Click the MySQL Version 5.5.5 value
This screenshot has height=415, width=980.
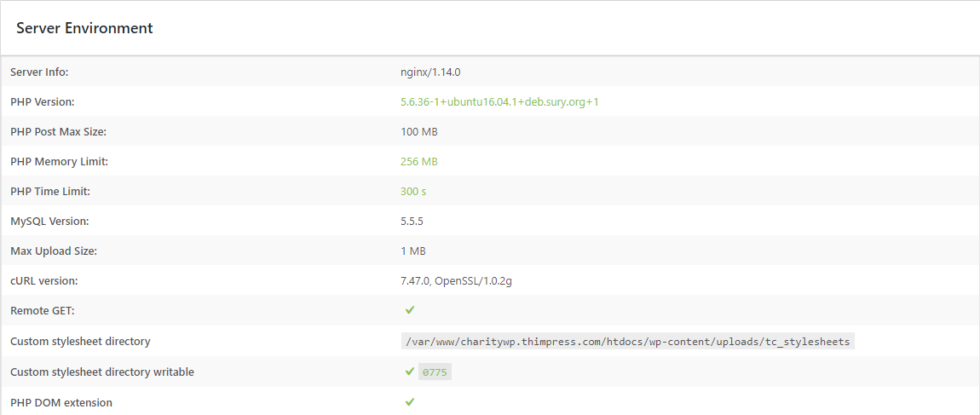[412, 222]
